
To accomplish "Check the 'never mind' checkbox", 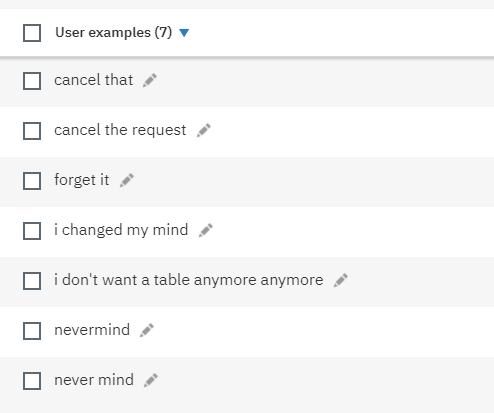I will (32, 381).
